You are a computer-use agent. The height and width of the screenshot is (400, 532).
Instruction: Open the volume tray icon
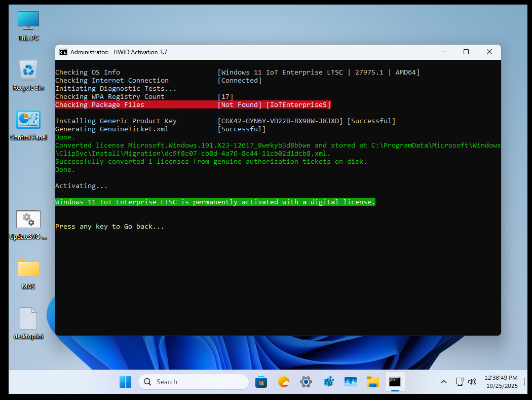click(472, 382)
